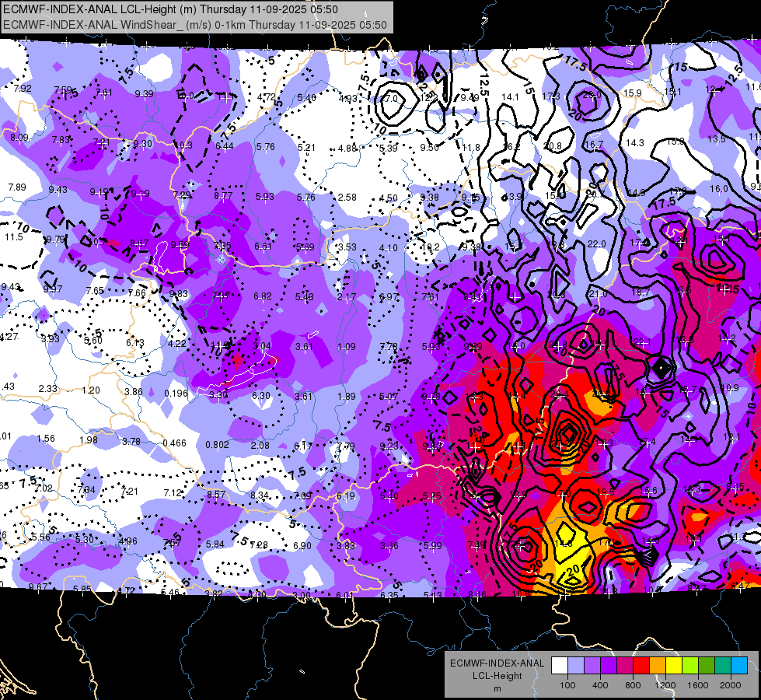Click the wind shear value 7.92

(x=23, y=89)
